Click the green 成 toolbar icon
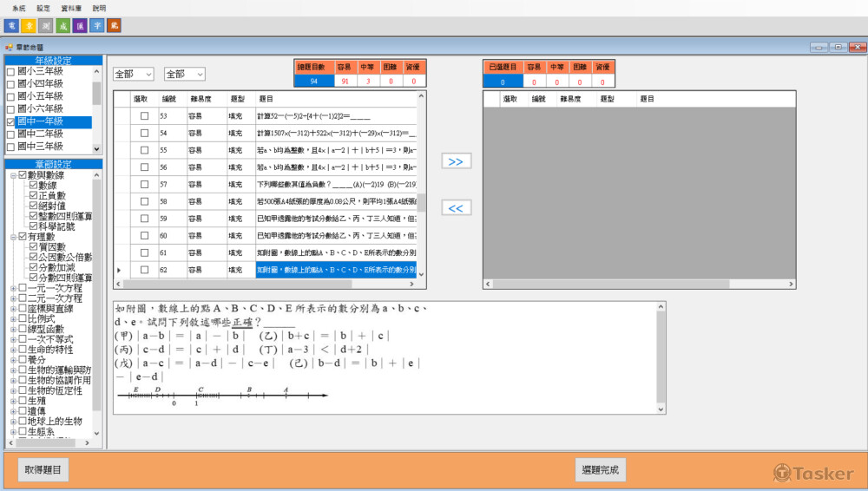This screenshot has height=491, width=868. click(x=62, y=25)
